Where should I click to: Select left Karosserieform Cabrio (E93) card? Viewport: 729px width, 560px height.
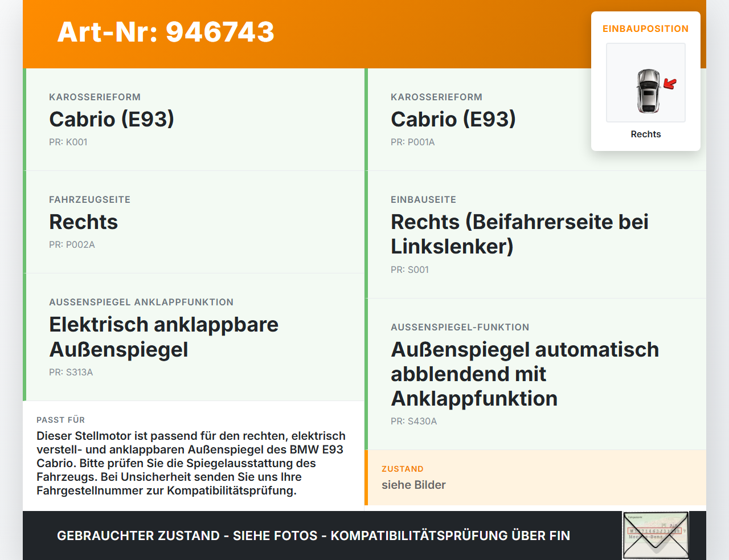(194, 120)
